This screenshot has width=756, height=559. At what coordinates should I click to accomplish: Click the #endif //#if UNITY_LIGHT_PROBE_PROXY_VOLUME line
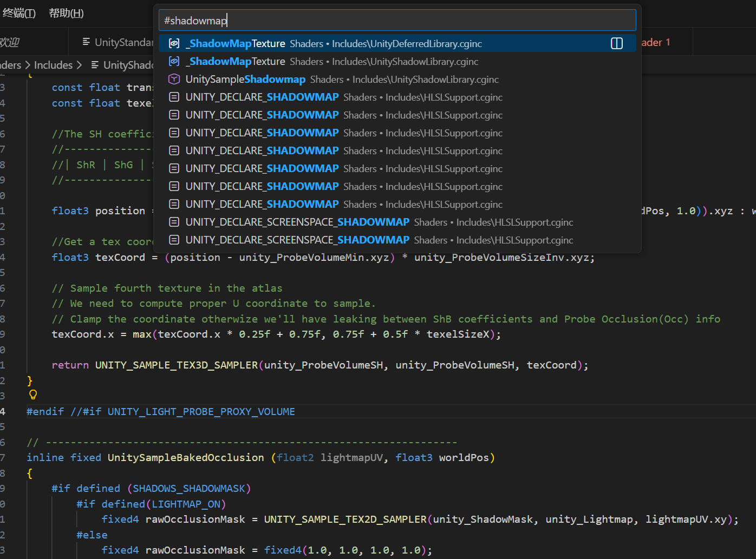tap(161, 411)
